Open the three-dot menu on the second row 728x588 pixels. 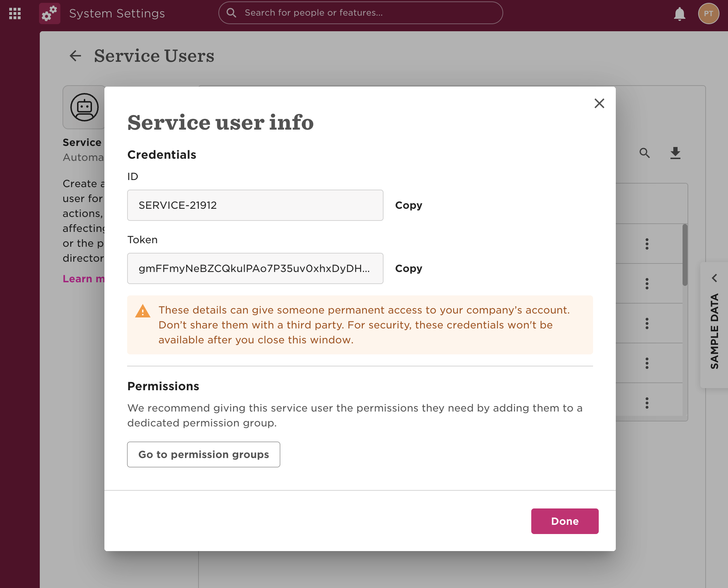point(646,283)
